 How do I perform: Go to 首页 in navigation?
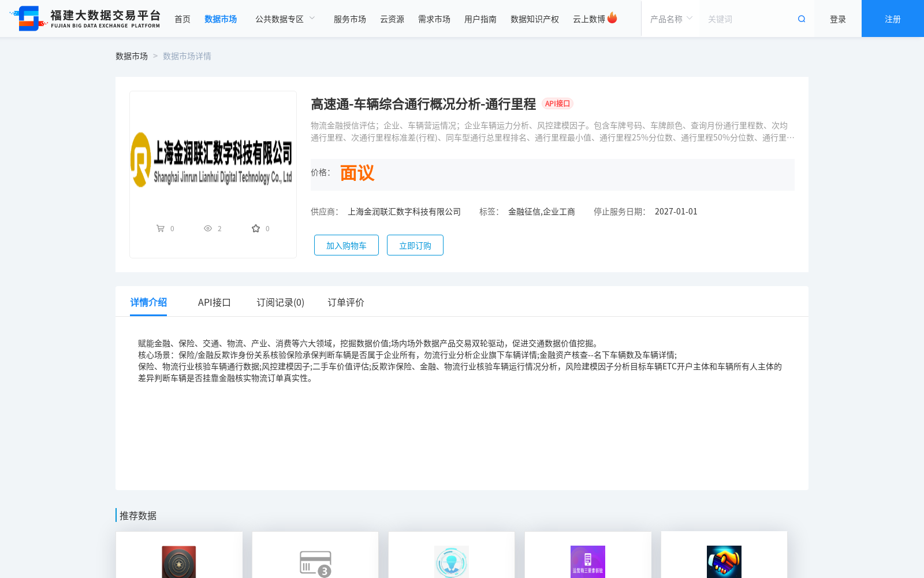pos(182,19)
